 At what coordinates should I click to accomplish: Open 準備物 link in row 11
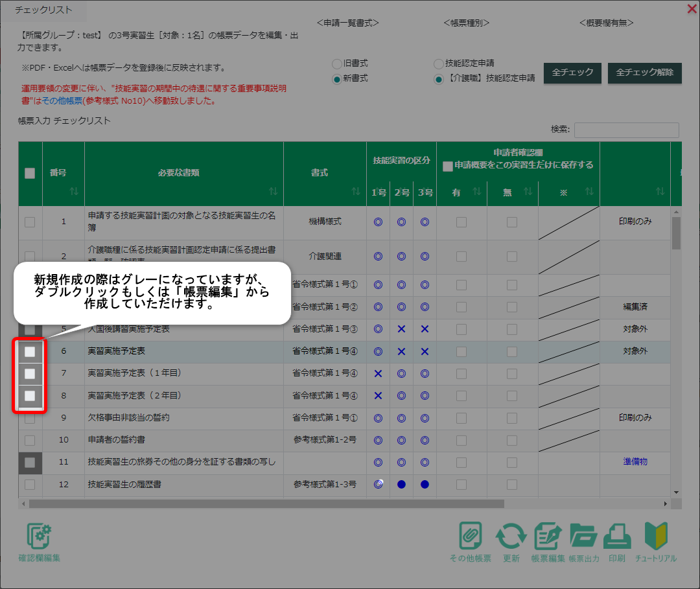pyautogui.click(x=635, y=462)
